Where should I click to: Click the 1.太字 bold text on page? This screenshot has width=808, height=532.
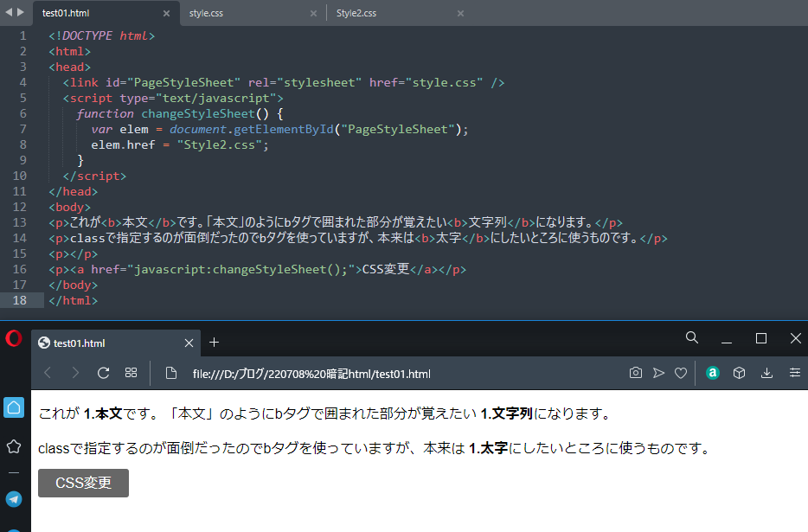[x=488, y=448]
